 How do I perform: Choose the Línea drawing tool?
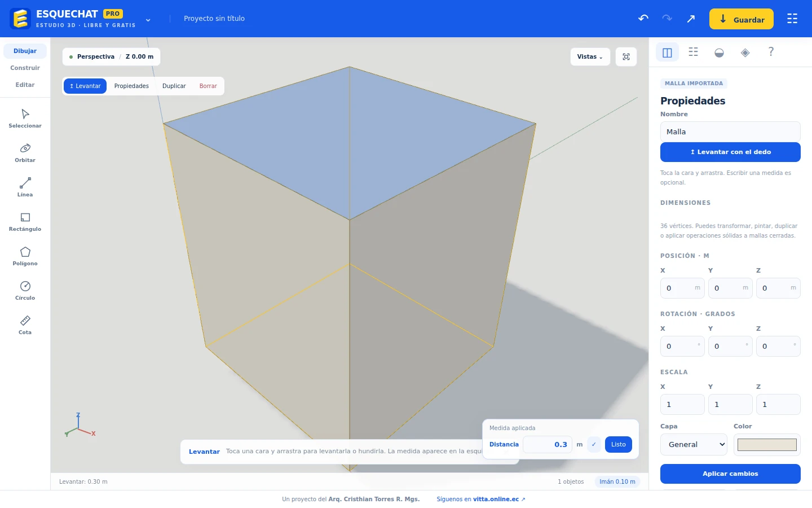(25, 187)
